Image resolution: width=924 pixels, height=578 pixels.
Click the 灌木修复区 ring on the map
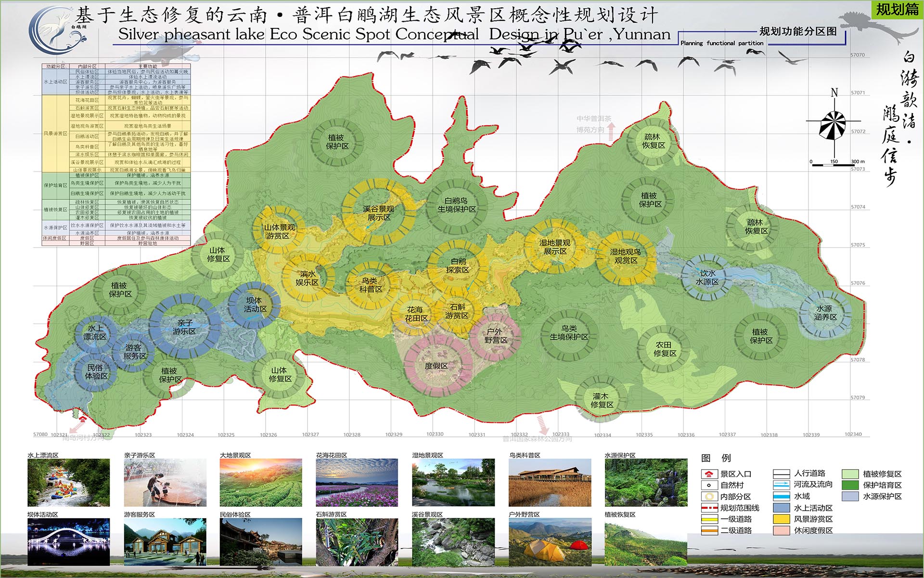click(x=601, y=400)
